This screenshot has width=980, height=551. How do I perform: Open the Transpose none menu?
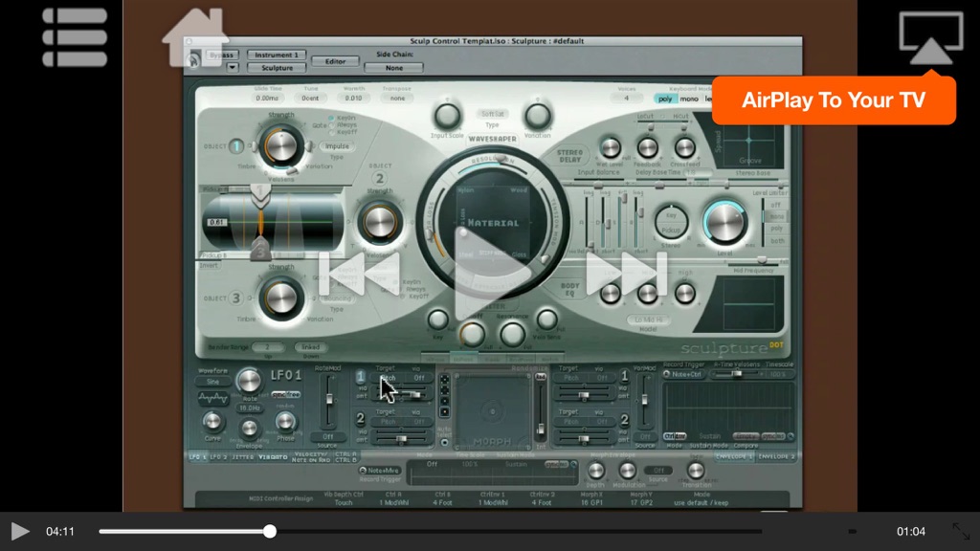(397, 99)
